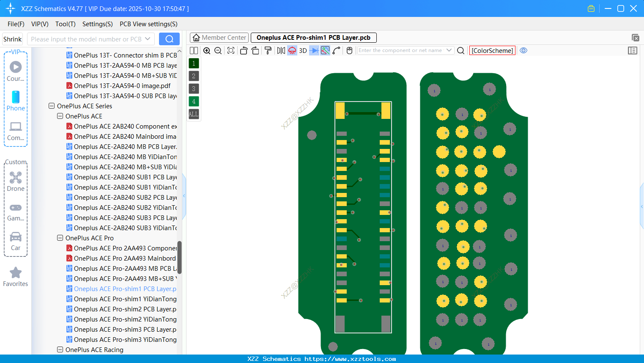
Task: Show PCB layer 3
Action: [194, 89]
